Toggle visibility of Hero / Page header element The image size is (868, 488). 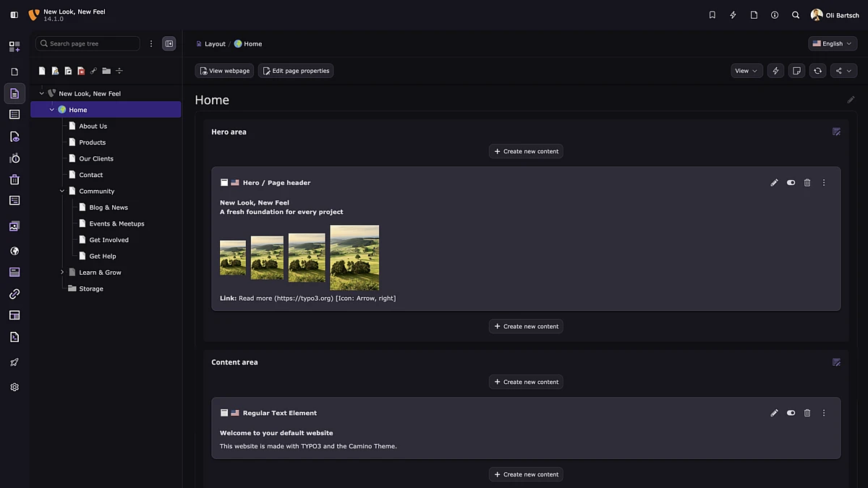pos(791,183)
